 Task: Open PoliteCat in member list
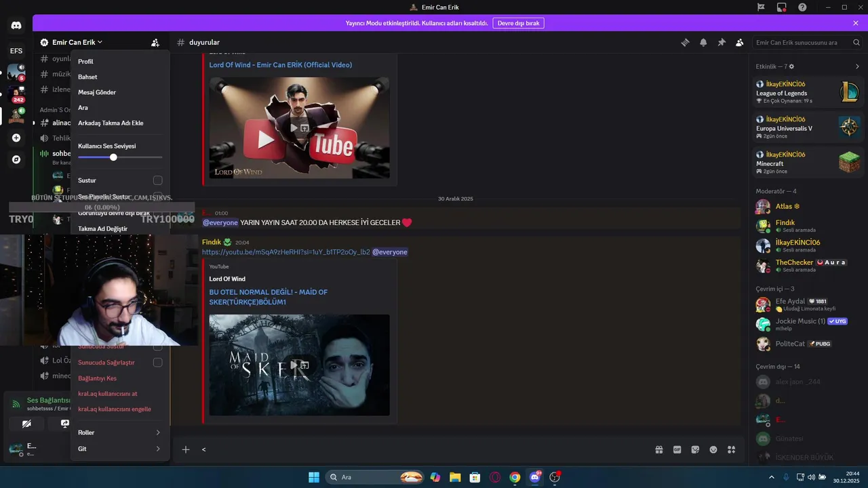click(808, 344)
